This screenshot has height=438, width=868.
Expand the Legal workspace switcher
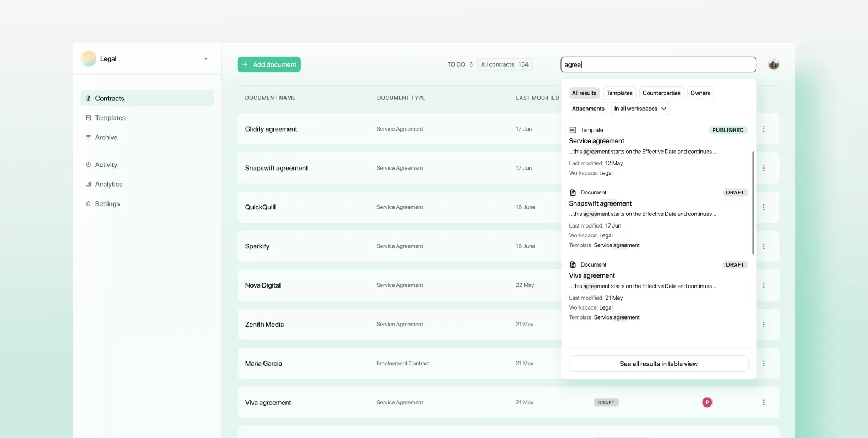(x=206, y=59)
